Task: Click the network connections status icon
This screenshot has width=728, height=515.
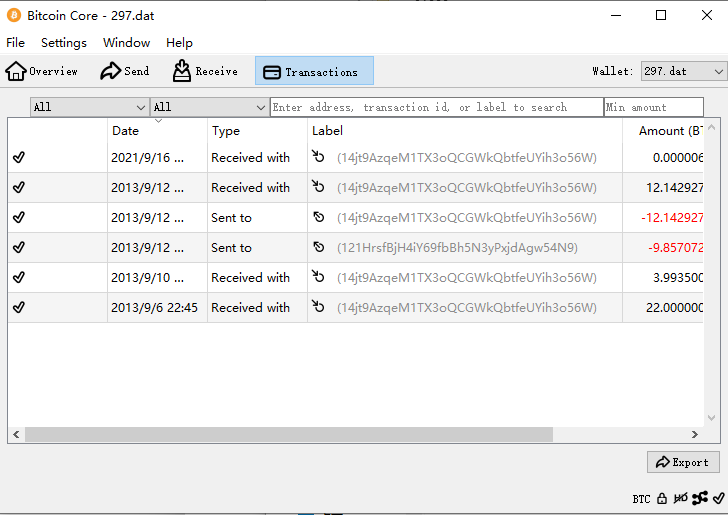Action: pos(700,498)
